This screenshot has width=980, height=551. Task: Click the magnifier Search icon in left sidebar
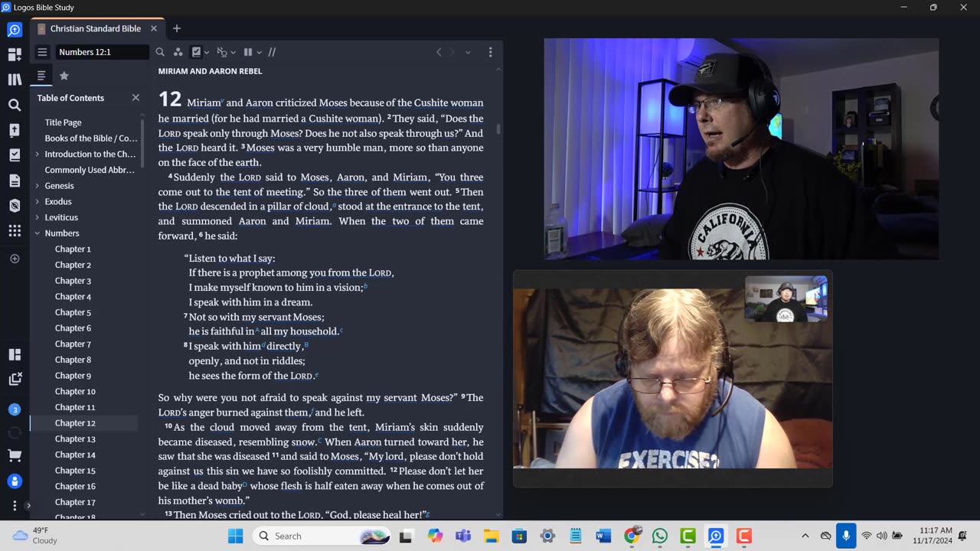point(15,105)
